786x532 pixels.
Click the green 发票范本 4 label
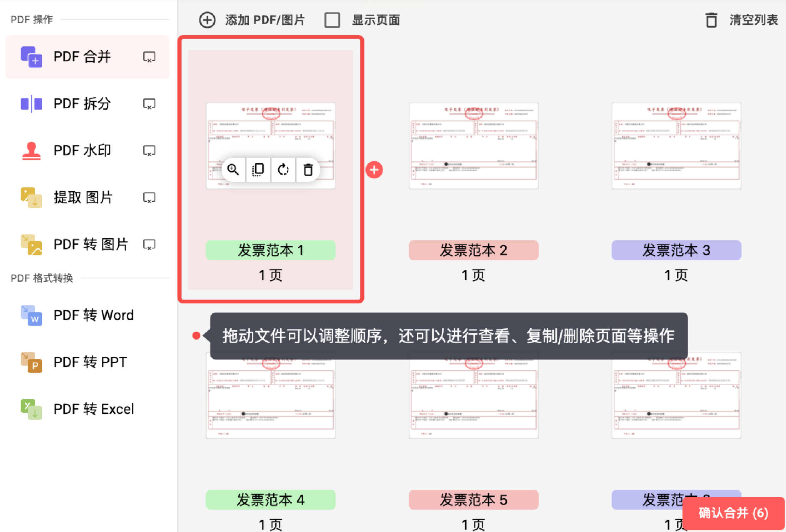coord(270,500)
